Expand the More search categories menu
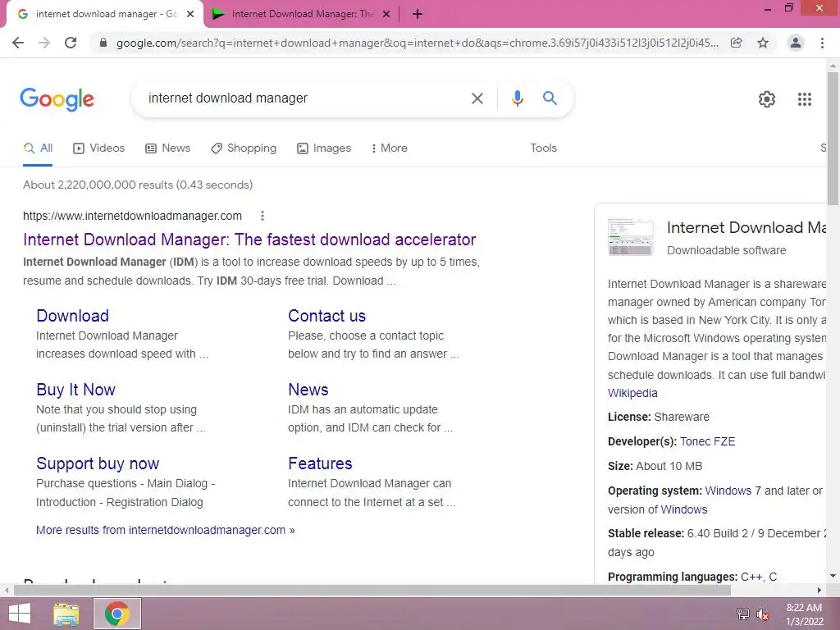This screenshot has height=630, width=840. click(389, 148)
